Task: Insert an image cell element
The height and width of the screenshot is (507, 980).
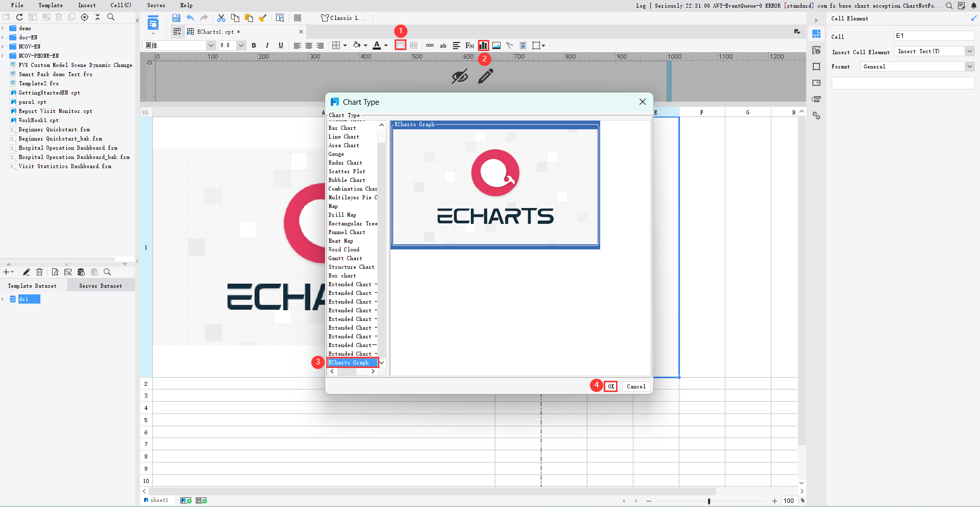Action: (496, 45)
